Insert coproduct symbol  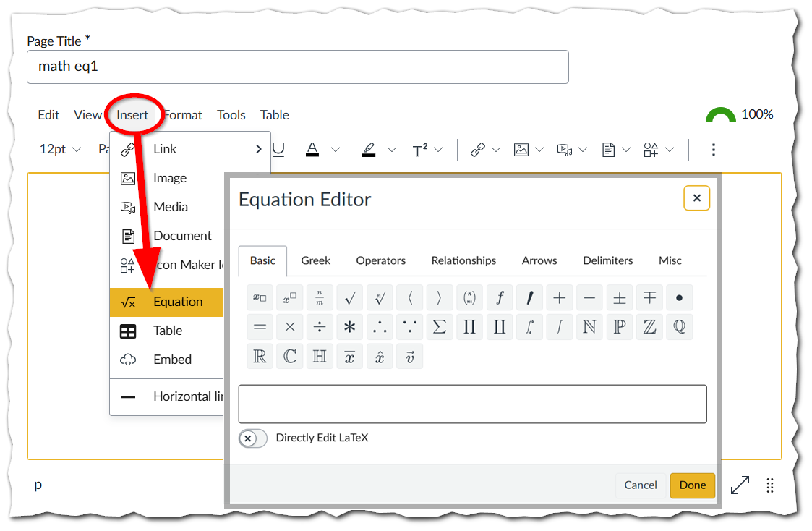(499, 327)
